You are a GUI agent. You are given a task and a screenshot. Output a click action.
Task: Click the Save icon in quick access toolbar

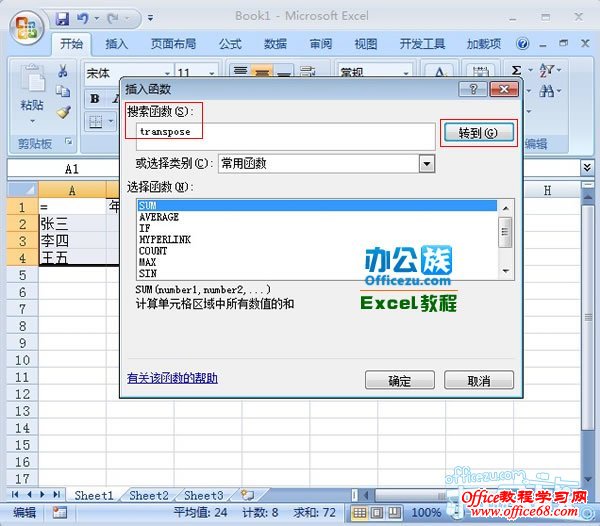(62, 18)
